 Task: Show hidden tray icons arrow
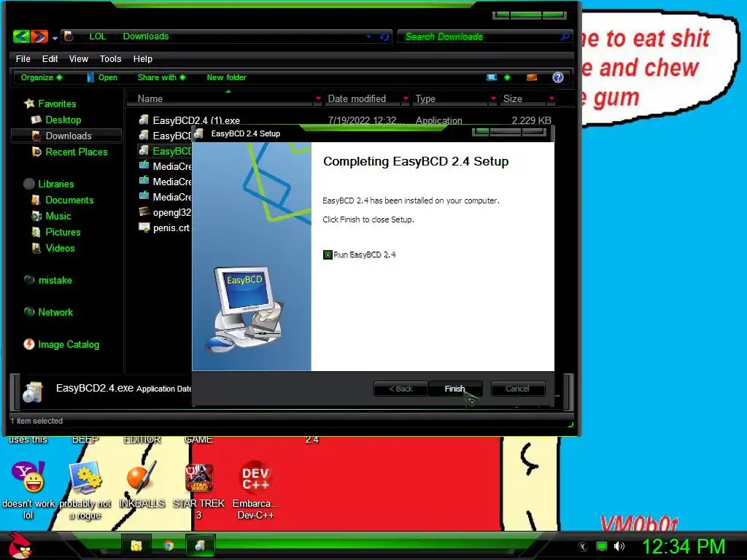point(583,547)
